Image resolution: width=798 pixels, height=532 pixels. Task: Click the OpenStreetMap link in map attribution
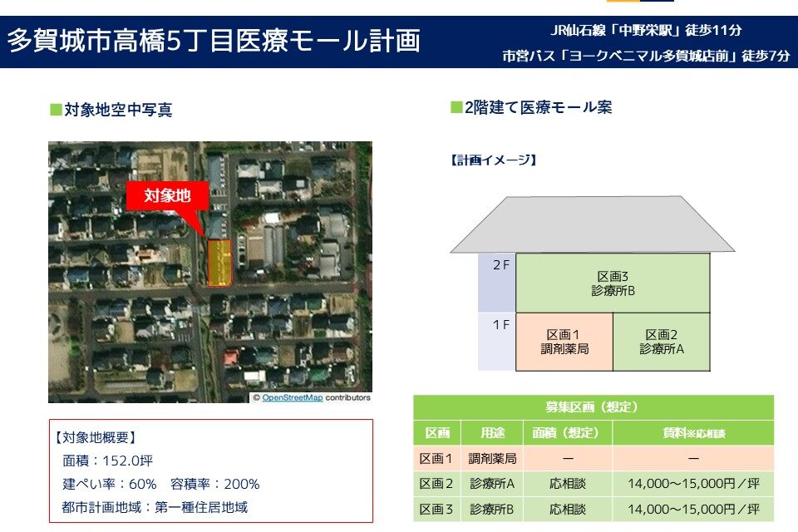[x=293, y=397]
